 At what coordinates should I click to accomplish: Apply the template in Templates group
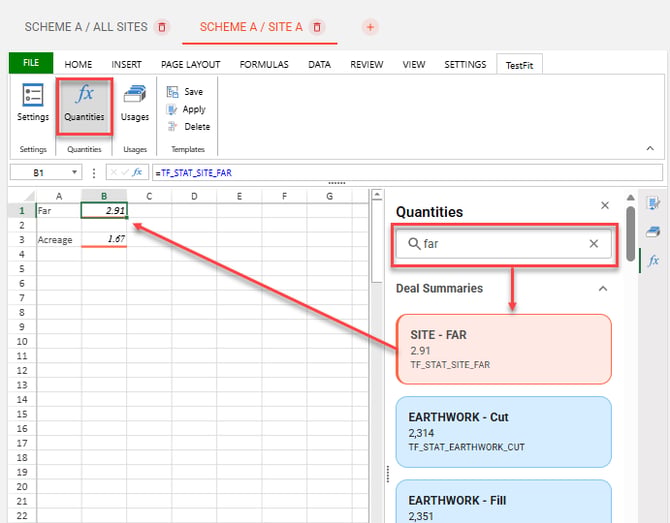(x=185, y=109)
